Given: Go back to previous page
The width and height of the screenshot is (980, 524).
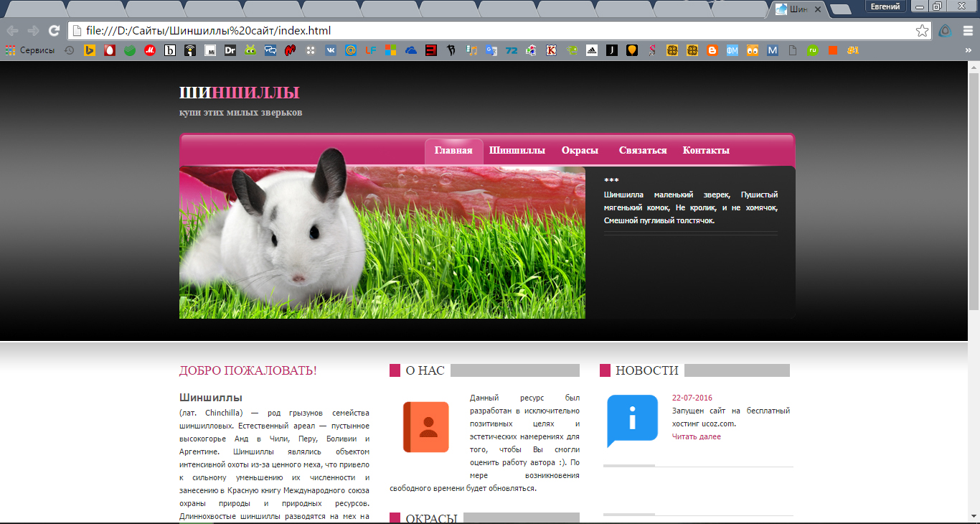Looking at the screenshot, I should click(12, 31).
